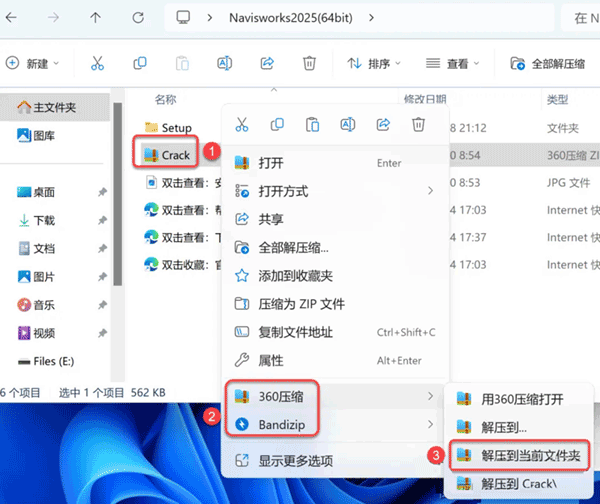Viewport: 600px width, 504px height.
Task: Choose 共享 in context menu
Action: (335, 219)
